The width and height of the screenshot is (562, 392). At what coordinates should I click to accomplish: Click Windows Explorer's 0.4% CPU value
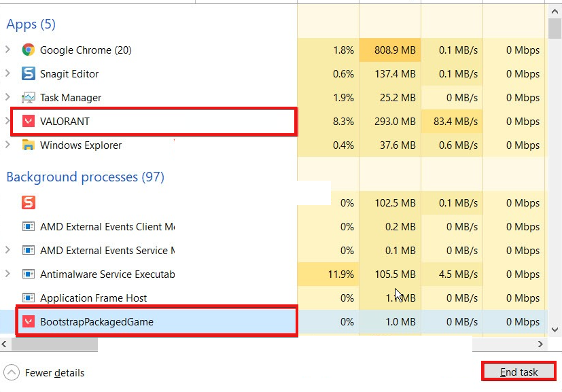pos(343,145)
